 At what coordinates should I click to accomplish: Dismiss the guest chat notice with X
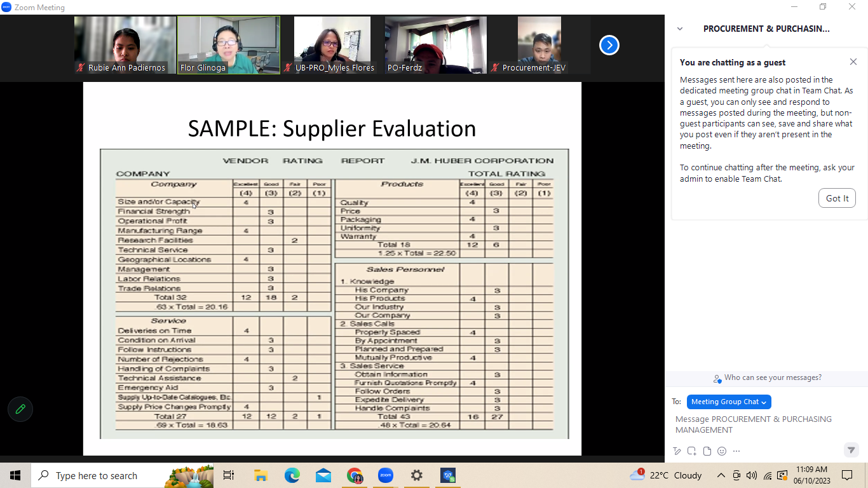[853, 62]
